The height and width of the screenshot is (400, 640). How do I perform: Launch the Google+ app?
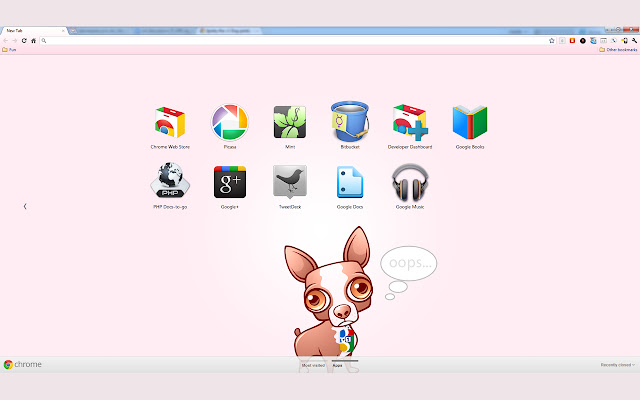click(x=230, y=182)
